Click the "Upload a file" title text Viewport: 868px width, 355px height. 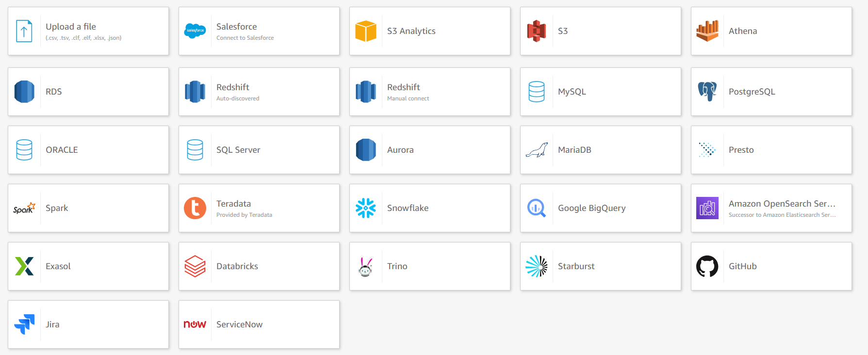[x=71, y=27]
